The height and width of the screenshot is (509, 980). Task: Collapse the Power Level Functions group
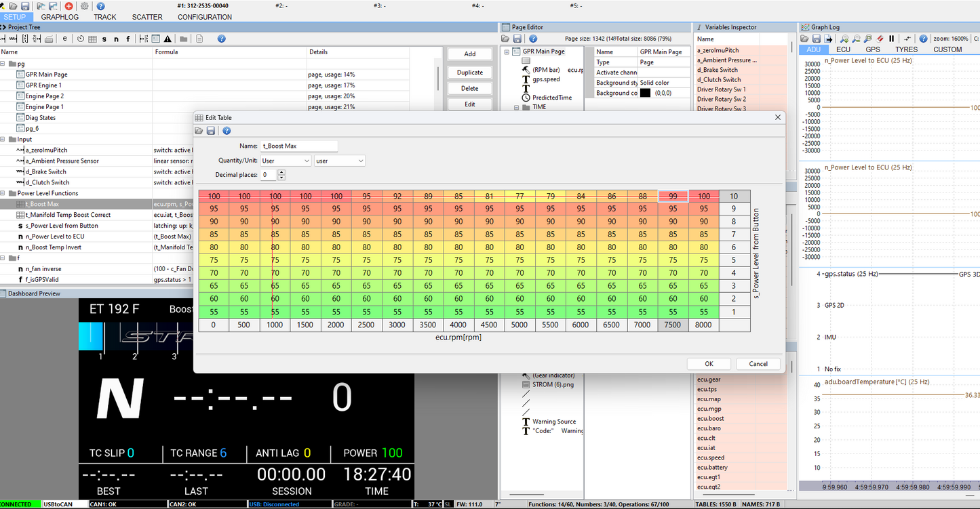click(3, 193)
